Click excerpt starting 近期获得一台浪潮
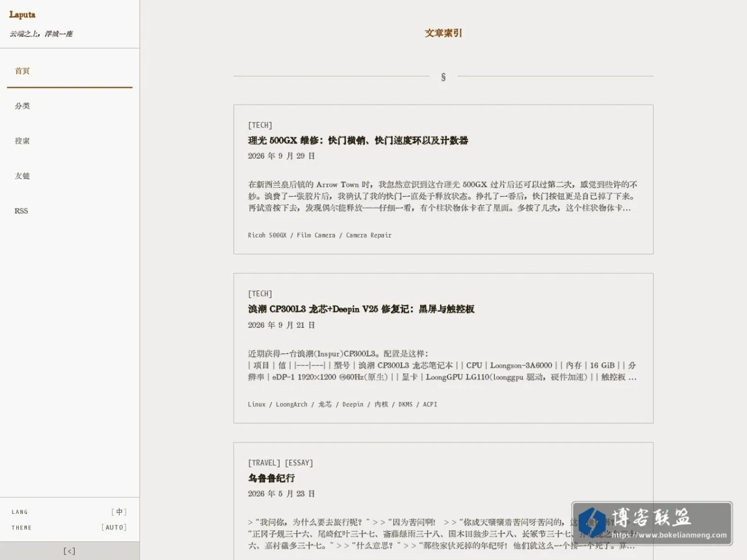Image resolution: width=747 pixels, height=560 pixels. (x=443, y=365)
